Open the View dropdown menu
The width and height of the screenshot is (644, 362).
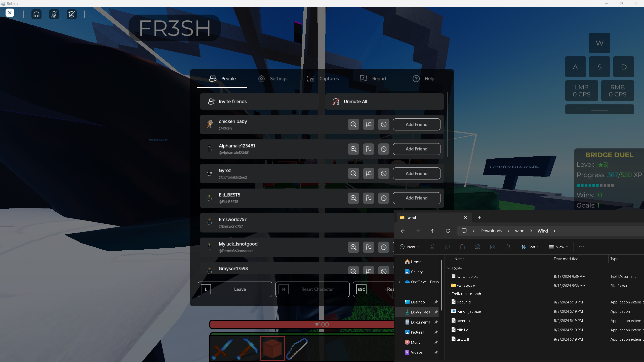coord(558,247)
